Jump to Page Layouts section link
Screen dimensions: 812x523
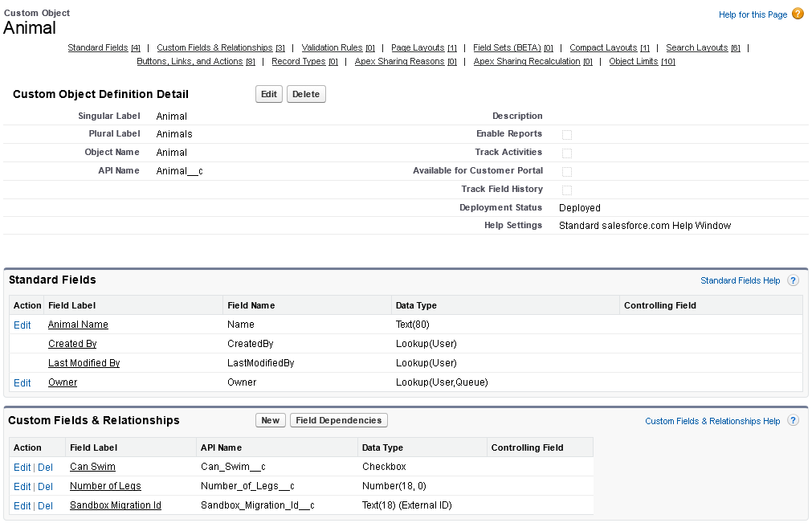(x=418, y=48)
